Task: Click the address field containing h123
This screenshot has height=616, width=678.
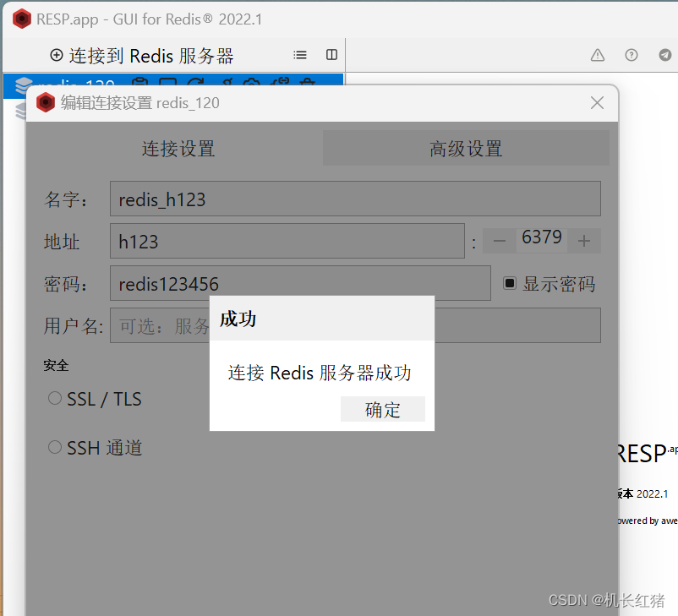Action: coord(287,241)
